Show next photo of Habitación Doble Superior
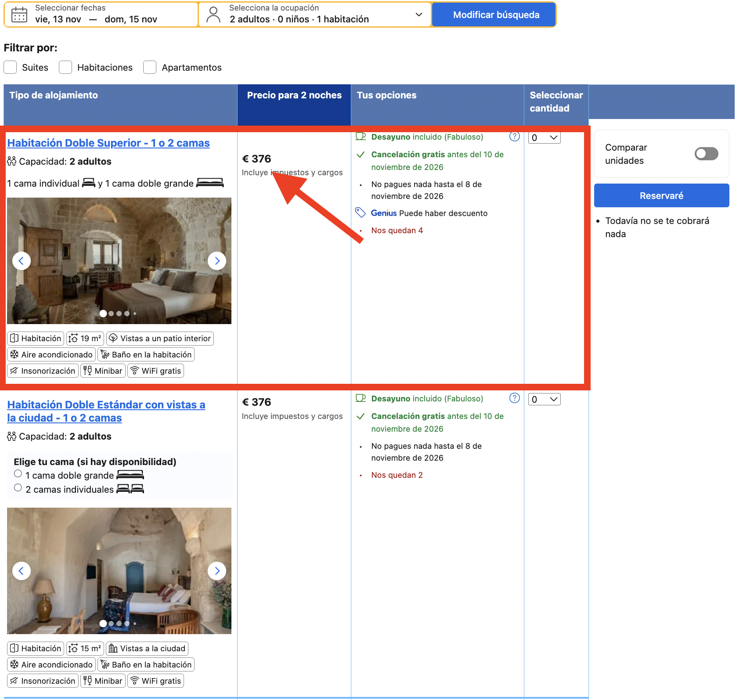 coord(217,261)
